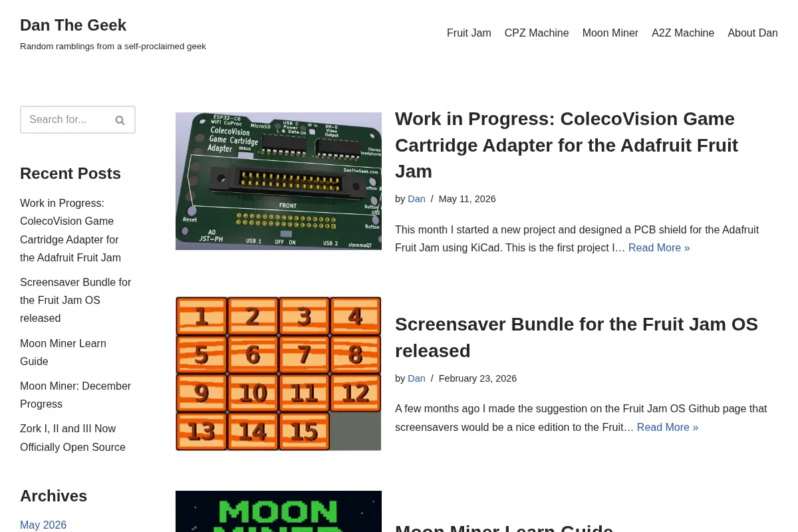This screenshot has height=532, width=798.
Task: Open Moon Miner Learn Guide sidebar link
Action: coord(63,352)
